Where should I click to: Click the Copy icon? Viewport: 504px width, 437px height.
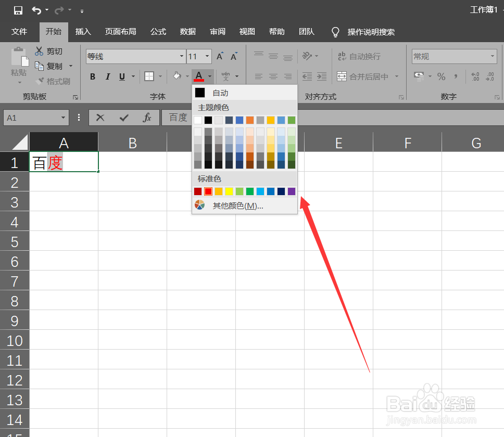(39, 66)
